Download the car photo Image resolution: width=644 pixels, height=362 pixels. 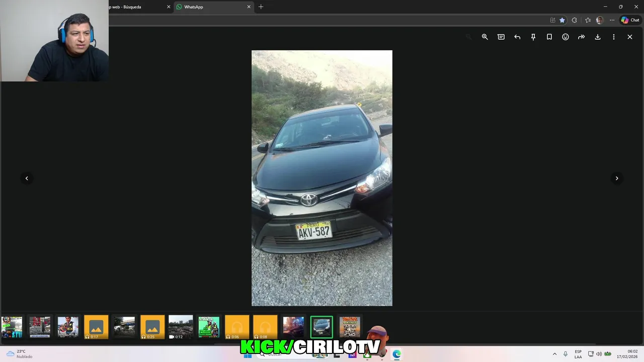point(598,37)
